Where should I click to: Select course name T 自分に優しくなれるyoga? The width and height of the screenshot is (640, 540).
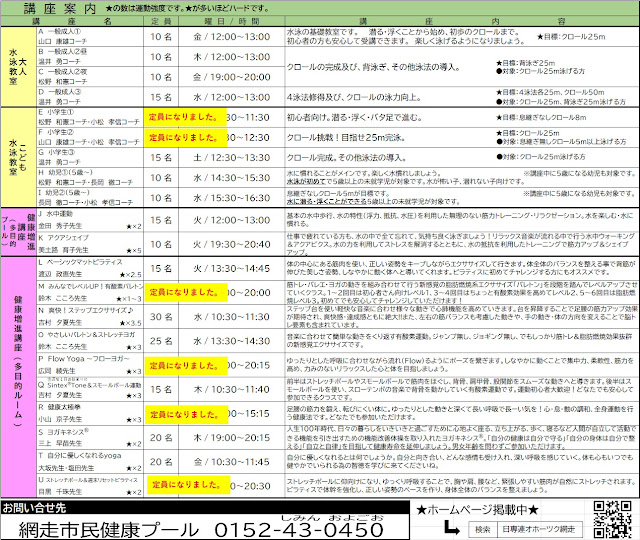80,456
